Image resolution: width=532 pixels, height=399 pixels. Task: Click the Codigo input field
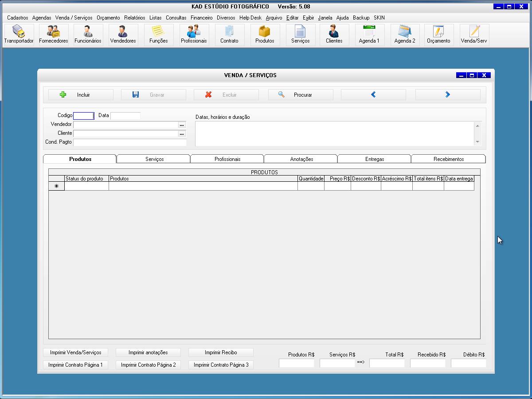(x=84, y=116)
